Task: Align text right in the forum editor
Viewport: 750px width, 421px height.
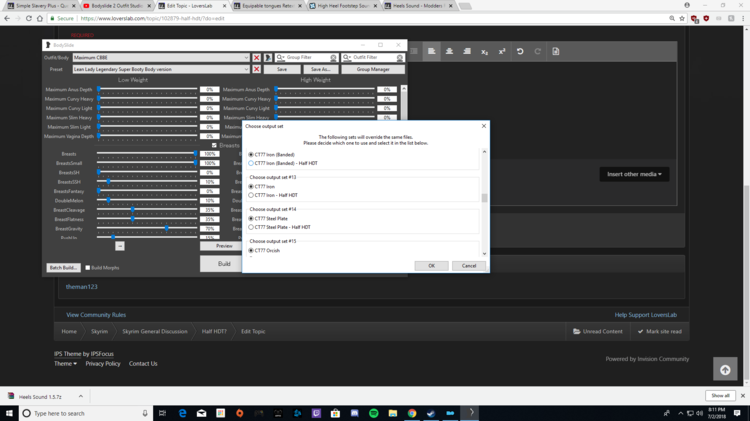Action: pos(467,51)
